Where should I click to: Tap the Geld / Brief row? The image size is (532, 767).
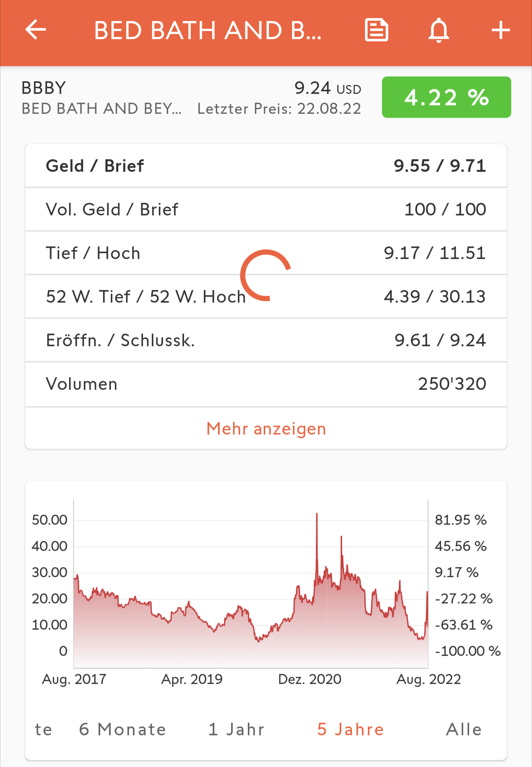coord(266,166)
